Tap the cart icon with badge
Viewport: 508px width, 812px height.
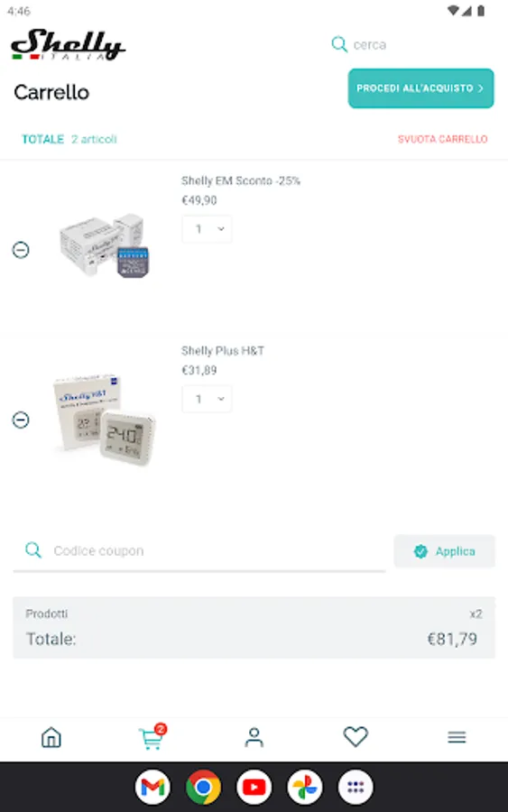tap(152, 737)
